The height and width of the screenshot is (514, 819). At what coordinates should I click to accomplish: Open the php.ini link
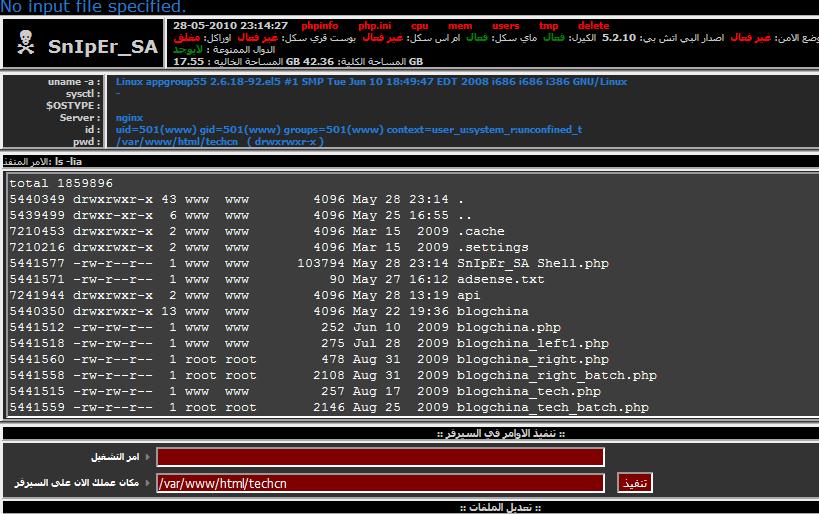pyautogui.click(x=376, y=25)
